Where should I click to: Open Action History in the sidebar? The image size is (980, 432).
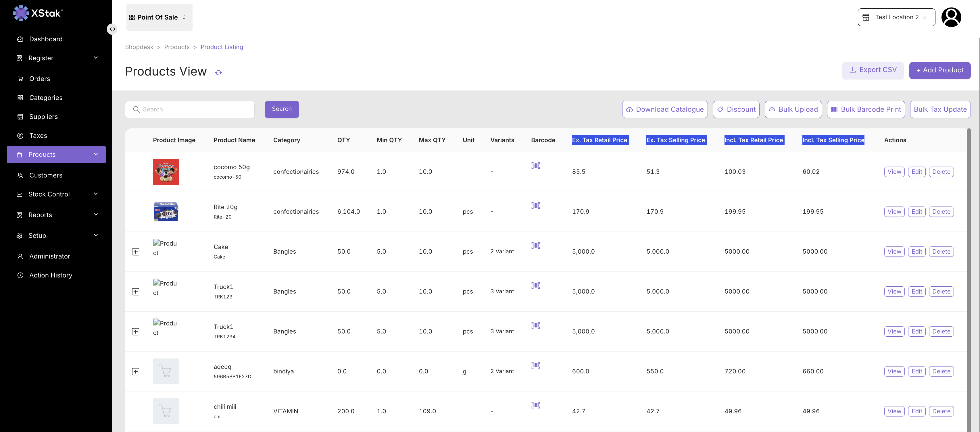point(51,275)
